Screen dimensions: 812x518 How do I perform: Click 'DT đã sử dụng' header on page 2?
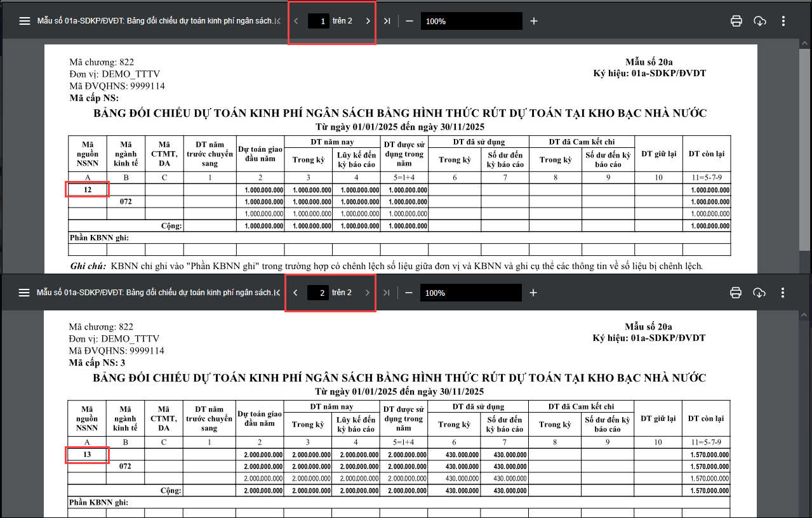point(478,406)
